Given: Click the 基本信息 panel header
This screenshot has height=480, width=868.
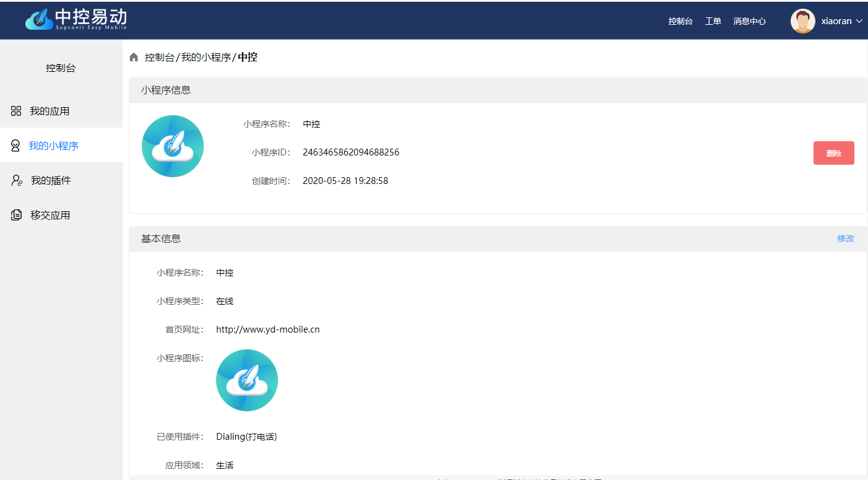Looking at the screenshot, I should point(498,238).
